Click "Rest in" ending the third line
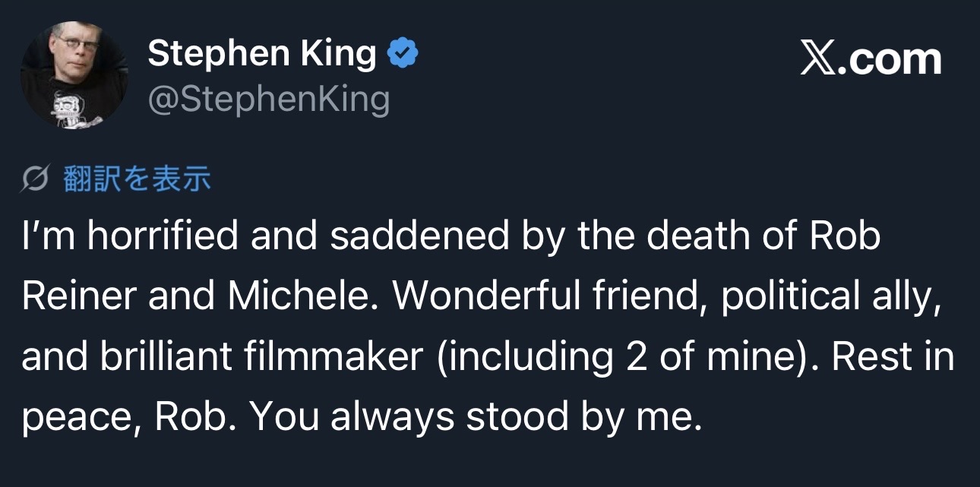Viewport: 980px width, 487px height. (893, 356)
